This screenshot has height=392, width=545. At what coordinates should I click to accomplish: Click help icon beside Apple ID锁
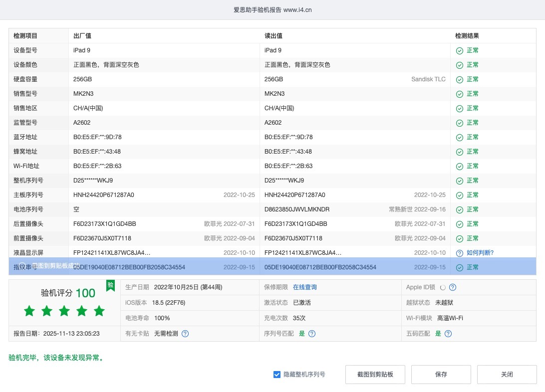(453, 287)
